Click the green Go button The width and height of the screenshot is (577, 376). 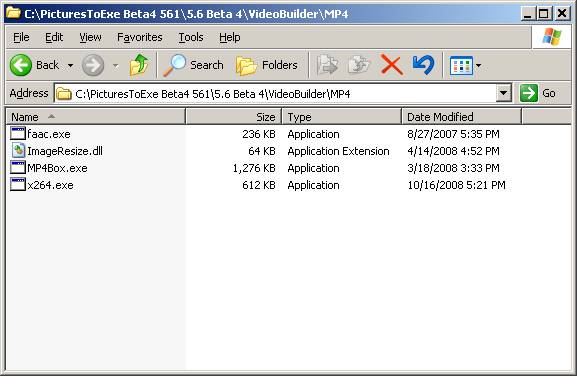538,93
